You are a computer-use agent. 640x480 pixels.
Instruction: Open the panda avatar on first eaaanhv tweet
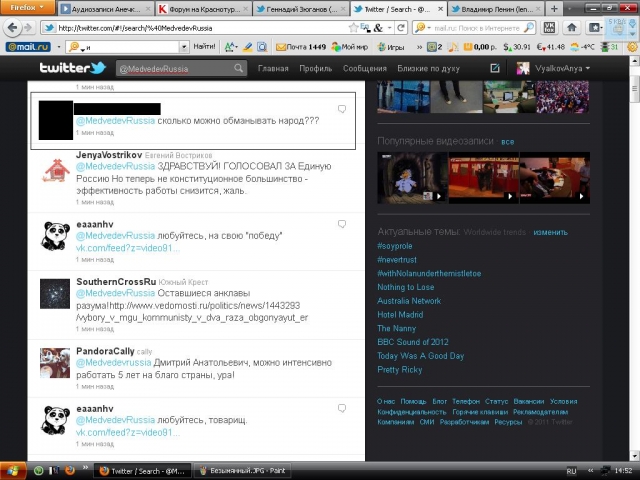[55, 236]
